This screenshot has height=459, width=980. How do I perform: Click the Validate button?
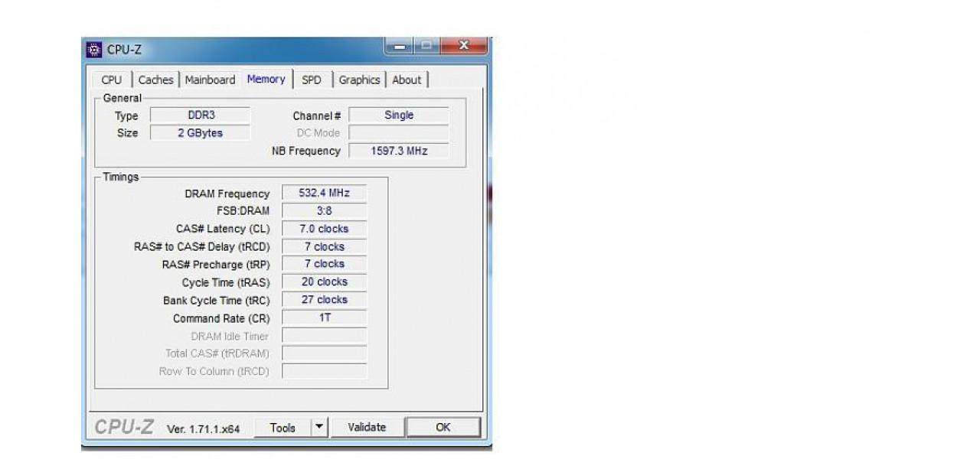(367, 427)
